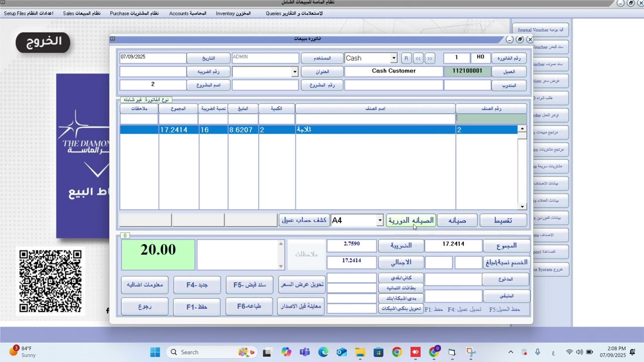644x362 pixels.
Task: Click the المدفوع paid amount field
Action: (453, 279)
